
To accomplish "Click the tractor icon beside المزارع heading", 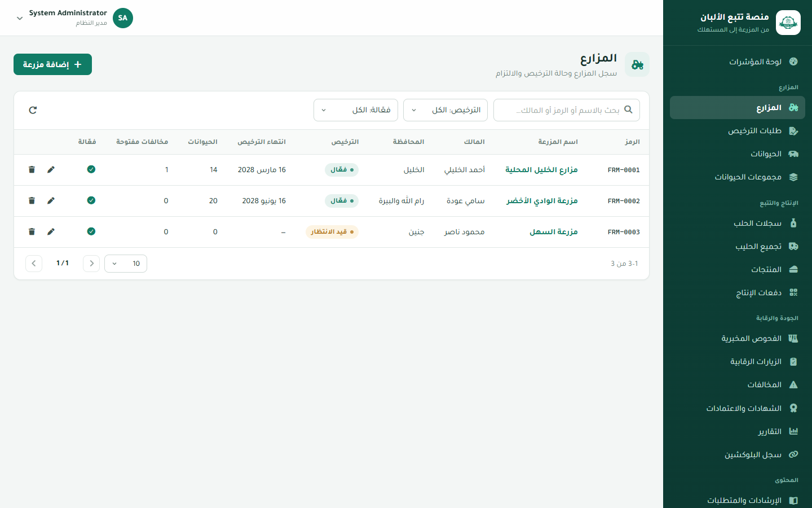I will pos(637,64).
